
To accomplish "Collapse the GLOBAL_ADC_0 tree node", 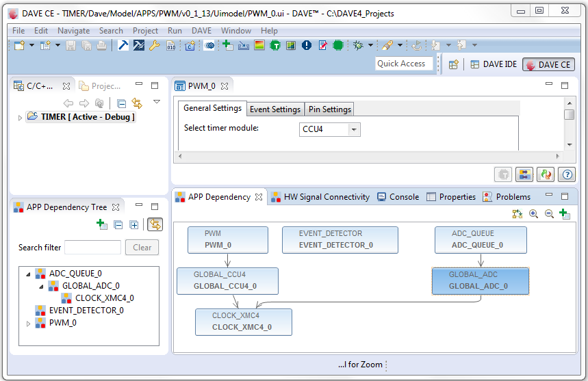I will click(x=41, y=287).
